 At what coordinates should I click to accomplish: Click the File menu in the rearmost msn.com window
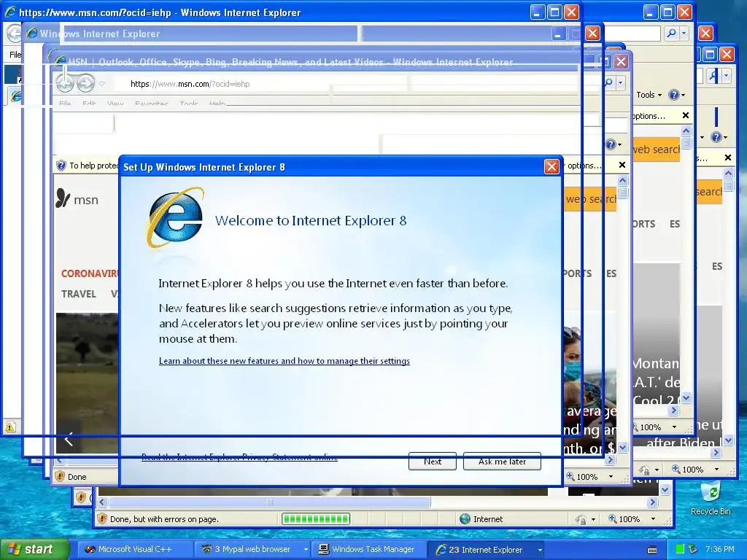click(x=15, y=55)
